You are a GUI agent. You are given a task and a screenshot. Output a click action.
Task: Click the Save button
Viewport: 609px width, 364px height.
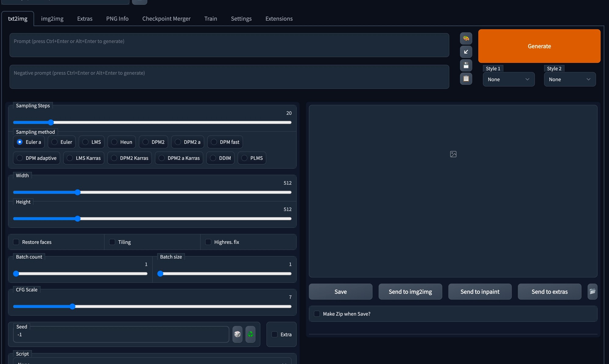[x=340, y=292]
